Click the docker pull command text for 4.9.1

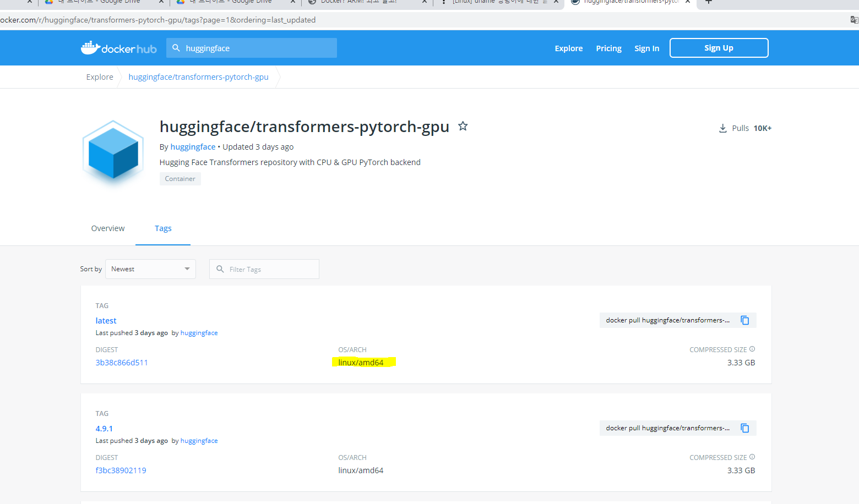point(667,428)
